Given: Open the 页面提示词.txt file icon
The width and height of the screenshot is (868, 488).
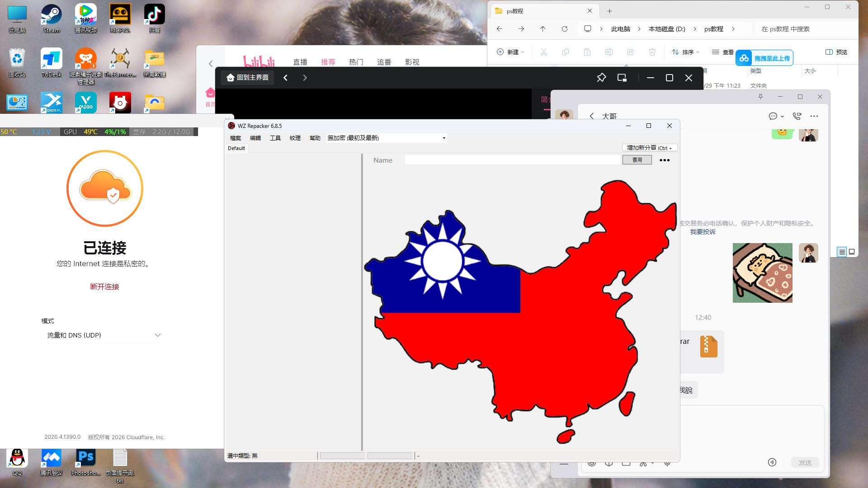Looking at the screenshot, I should click(x=120, y=465).
